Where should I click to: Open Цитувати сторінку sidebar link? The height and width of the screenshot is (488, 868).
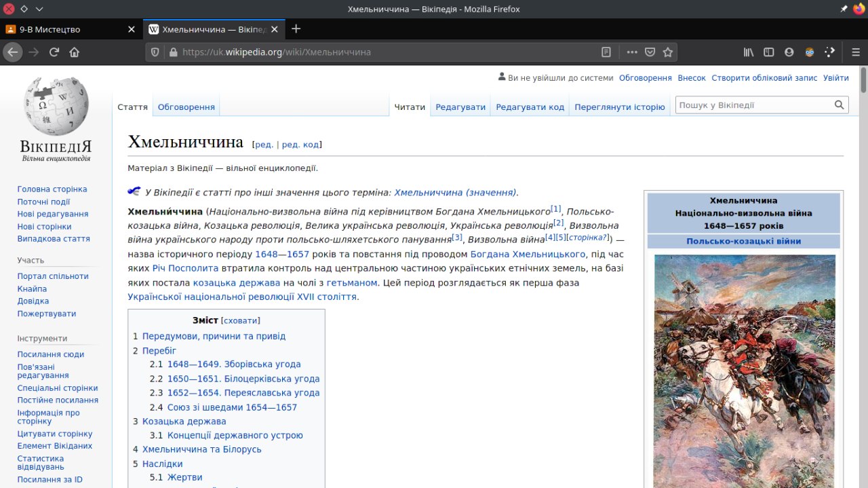pos(55,434)
